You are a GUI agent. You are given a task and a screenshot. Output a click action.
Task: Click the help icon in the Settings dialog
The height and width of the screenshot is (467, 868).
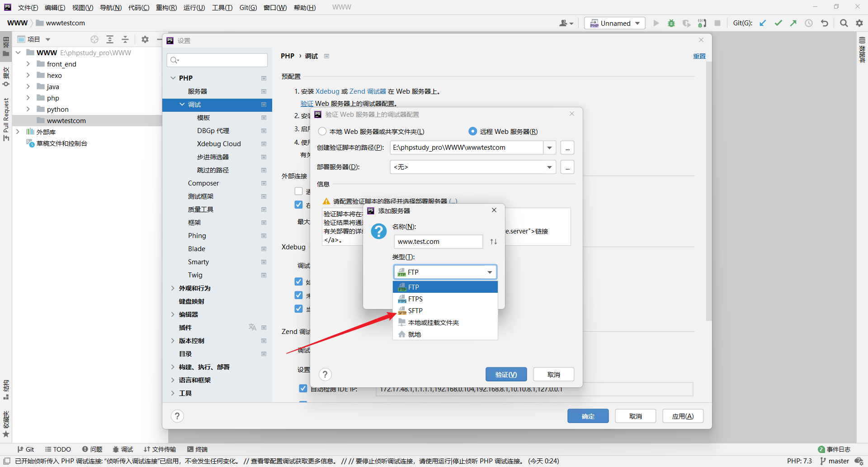coord(177,416)
